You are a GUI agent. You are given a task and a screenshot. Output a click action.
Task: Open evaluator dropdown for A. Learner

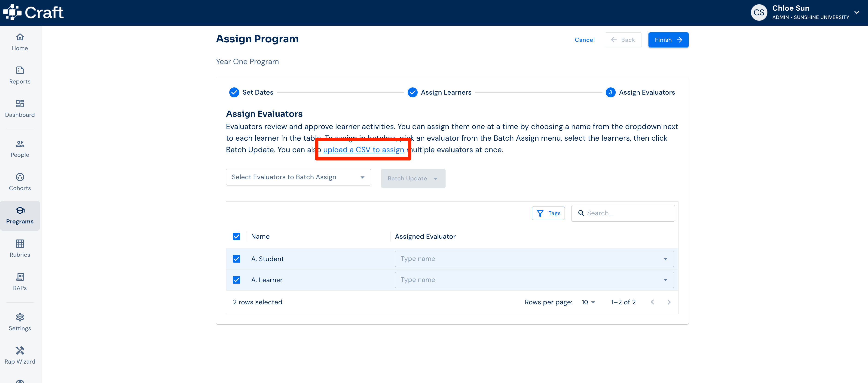[535, 280]
